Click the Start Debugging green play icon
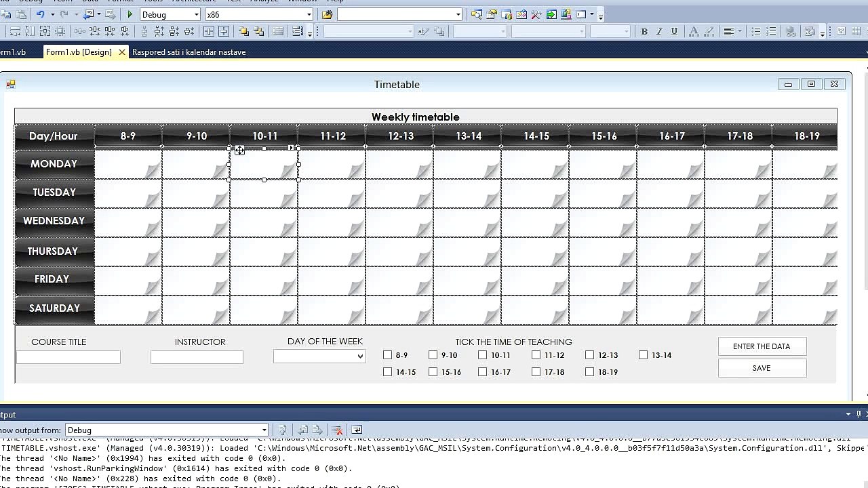The height and width of the screenshot is (488, 868). (130, 14)
